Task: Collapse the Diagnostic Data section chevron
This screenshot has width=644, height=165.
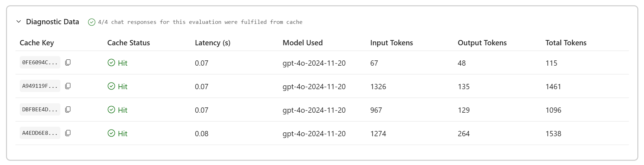Action: pos(19,22)
